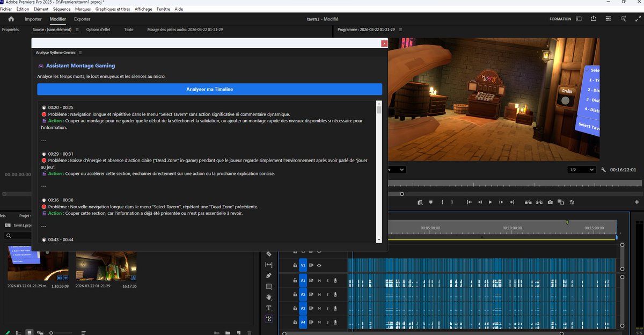
Task: Open Analyse Rythme Gemini panel menu
Action: click(80, 53)
